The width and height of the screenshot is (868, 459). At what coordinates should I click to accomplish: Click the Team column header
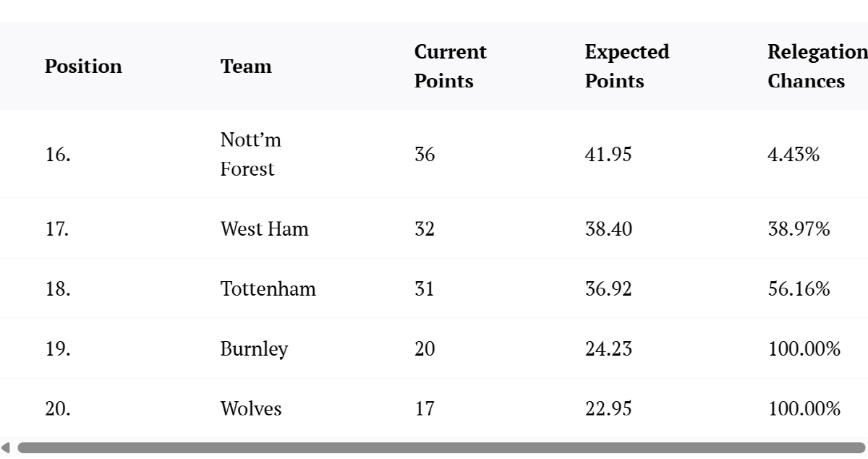tap(246, 67)
